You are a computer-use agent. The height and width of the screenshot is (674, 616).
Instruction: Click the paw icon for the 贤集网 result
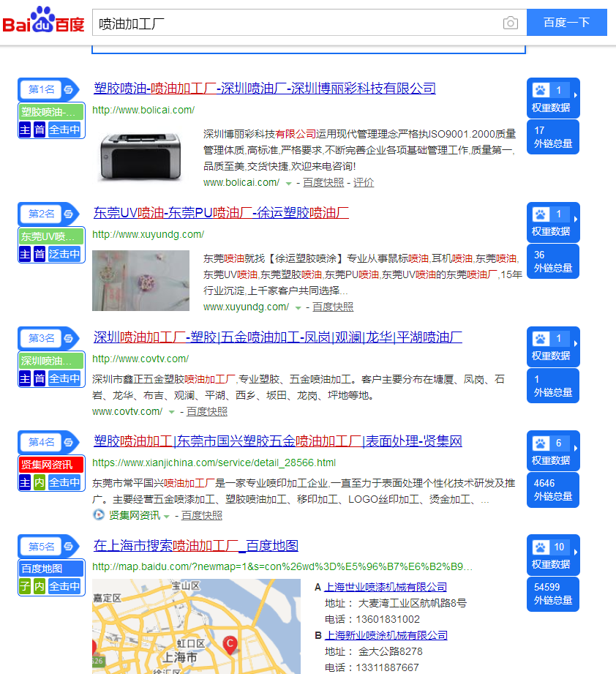(541, 443)
